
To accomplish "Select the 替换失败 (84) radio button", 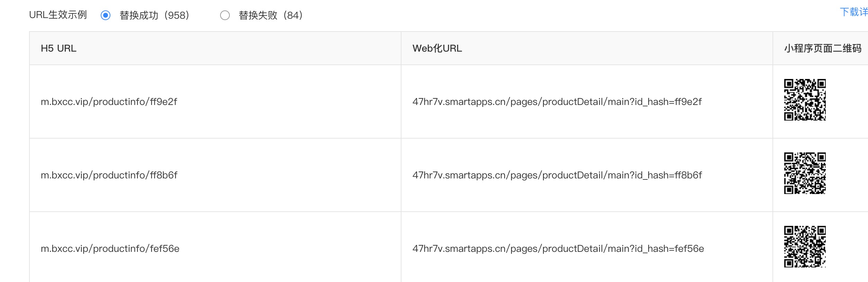I will click(x=225, y=15).
